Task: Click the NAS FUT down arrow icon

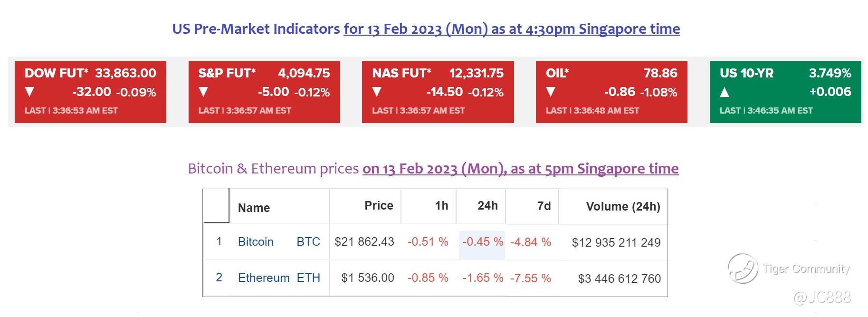Action: (x=377, y=92)
